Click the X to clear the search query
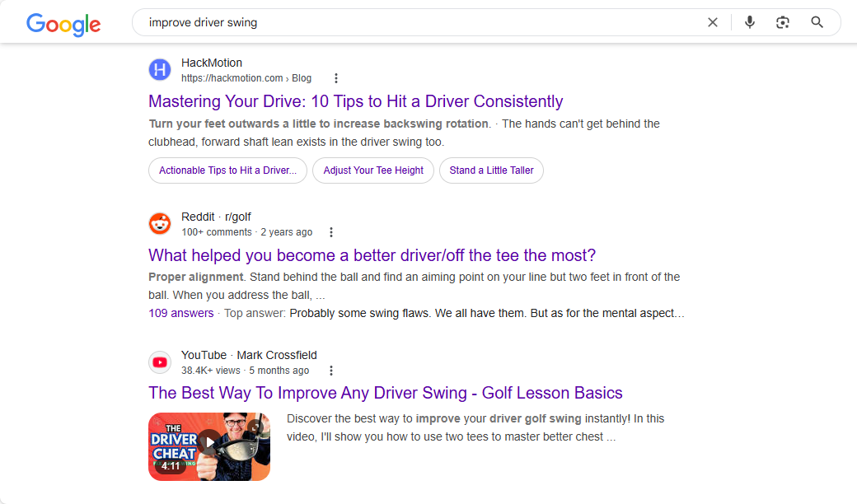The height and width of the screenshot is (504, 857). pyautogui.click(x=712, y=22)
